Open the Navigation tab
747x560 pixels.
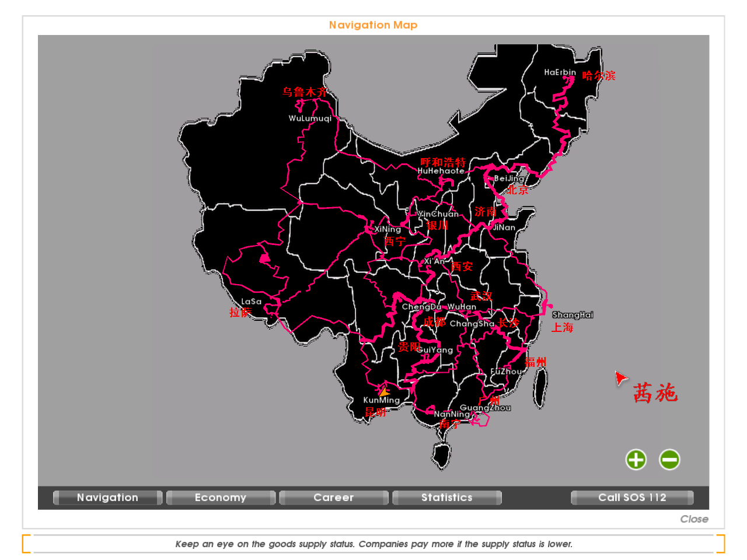pyautogui.click(x=107, y=498)
